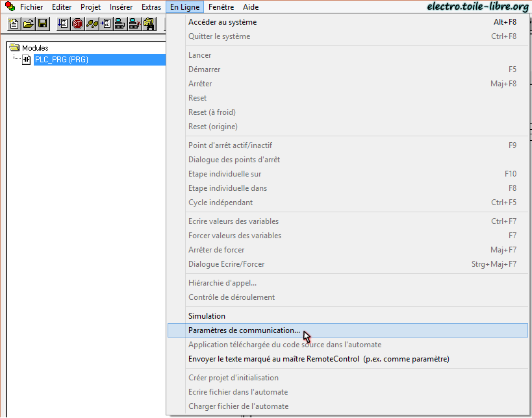Click Etape individuelle sur
Screen dimensions: 532x418
[348, 173]
